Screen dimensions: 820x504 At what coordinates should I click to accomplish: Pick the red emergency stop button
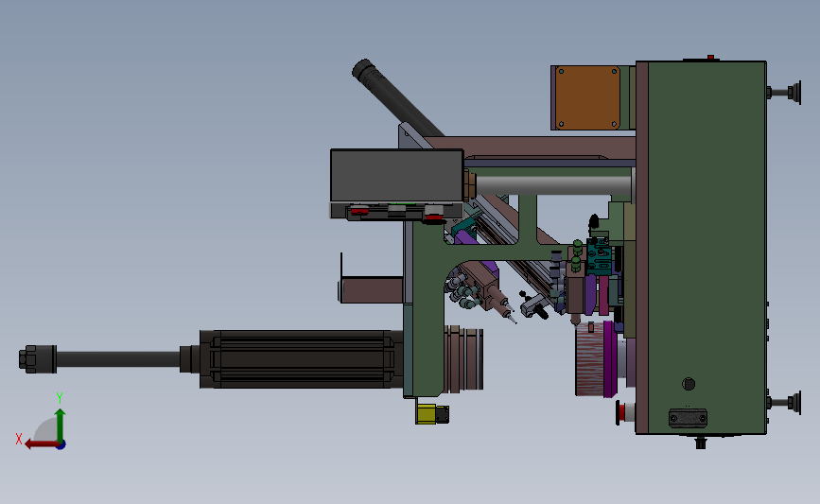[x=622, y=412]
